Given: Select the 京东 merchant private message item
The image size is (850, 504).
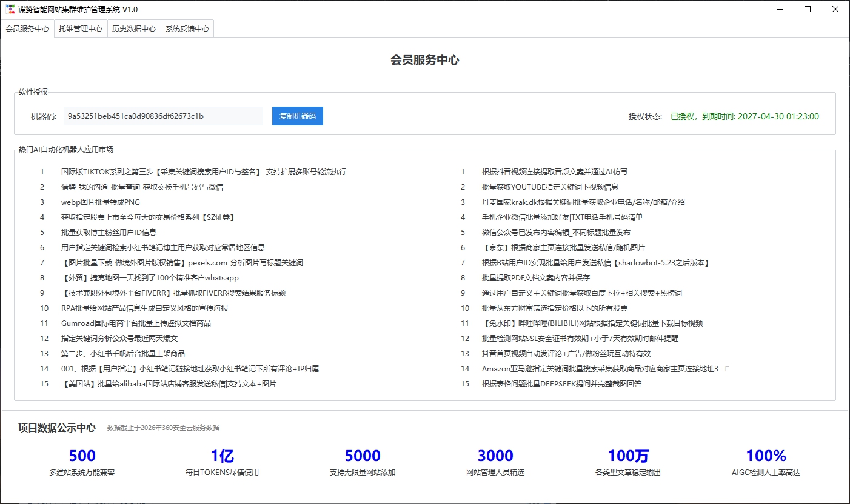Looking at the screenshot, I should tap(563, 248).
